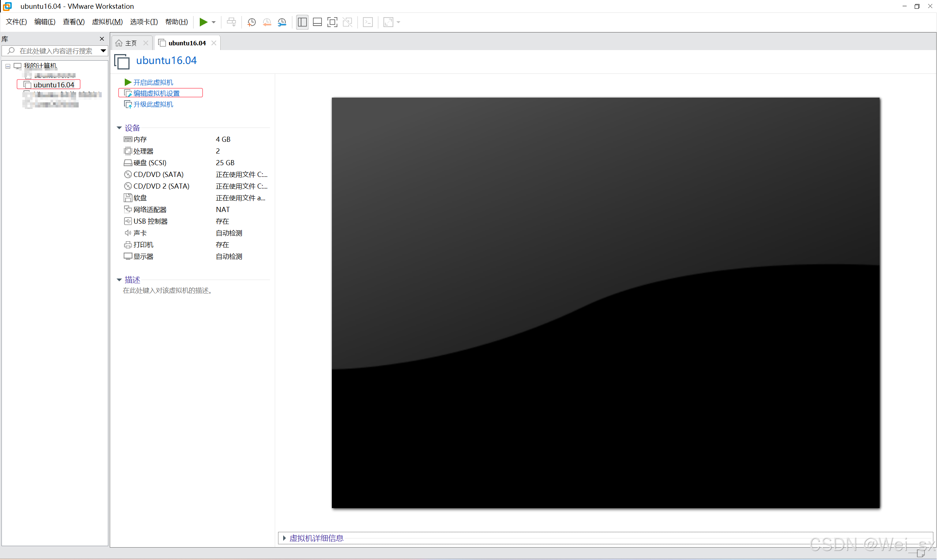
Task: Open the 虚拟机(M) menu
Action: 107,22
